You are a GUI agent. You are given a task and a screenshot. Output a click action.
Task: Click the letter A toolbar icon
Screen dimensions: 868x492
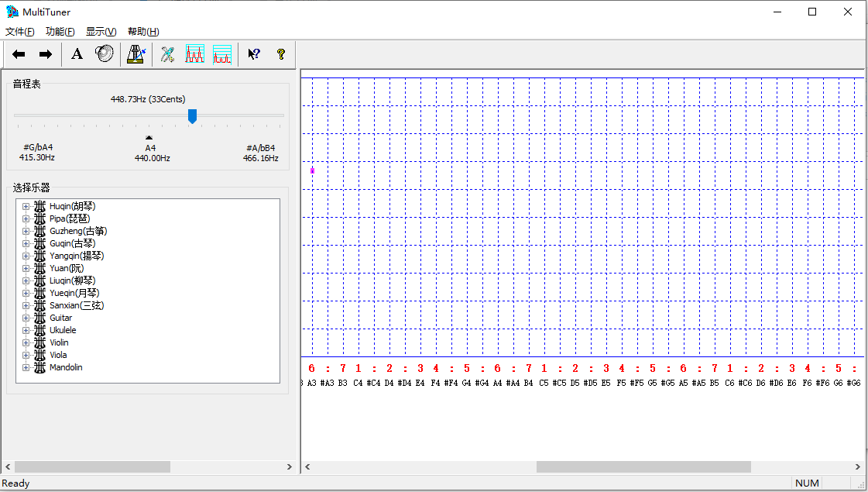coord(77,54)
